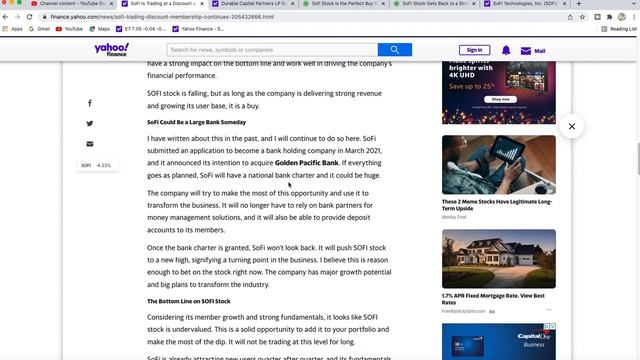Open These 2 Meme Stocks headline
Image resolution: width=640 pixels, height=360 pixels.
(497, 205)
